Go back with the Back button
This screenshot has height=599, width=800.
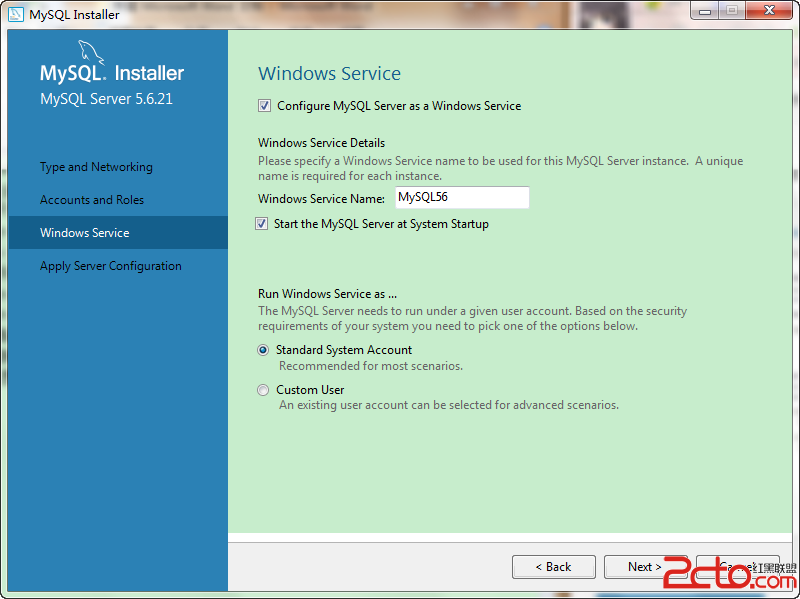coord(554,567)
